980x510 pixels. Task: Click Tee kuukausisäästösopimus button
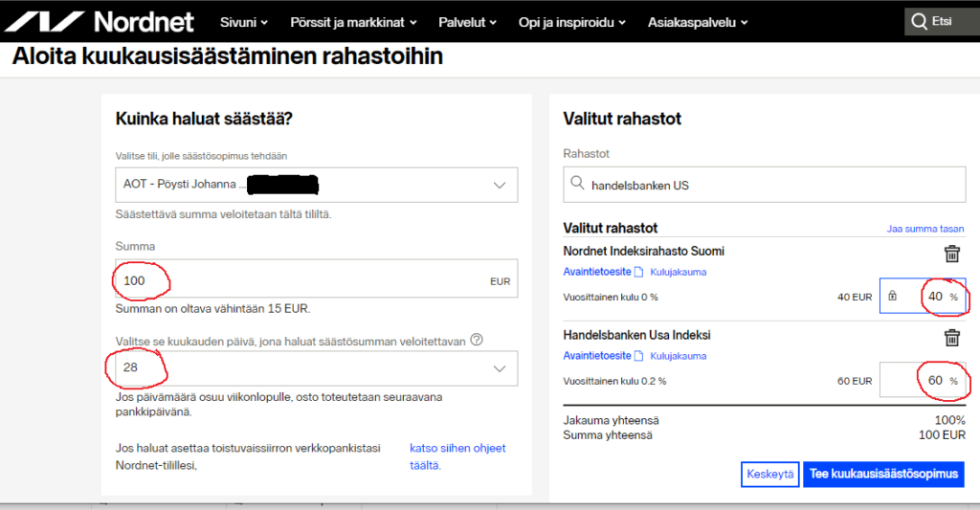(x=883, y=474)
